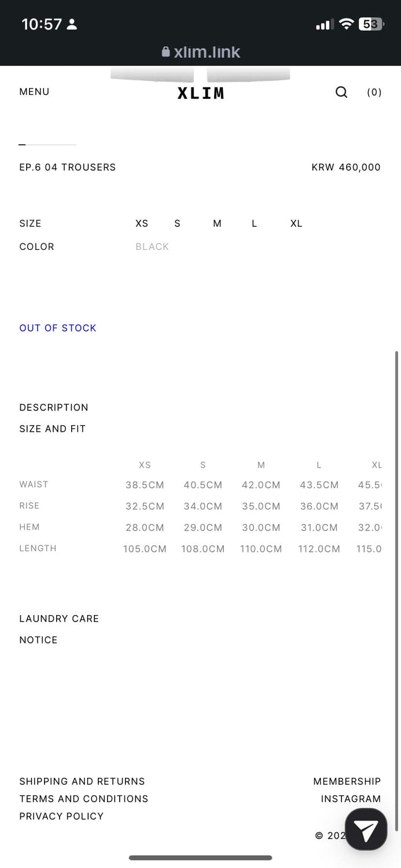Open the shopping cart (0)
The height and width of the screenshot is (868, 401).
click(x=374, y=92)
